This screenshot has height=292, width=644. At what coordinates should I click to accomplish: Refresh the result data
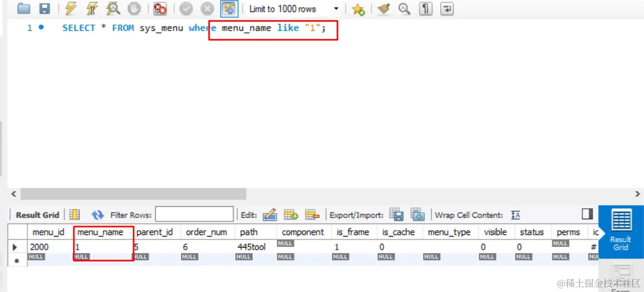coord(97,215)
